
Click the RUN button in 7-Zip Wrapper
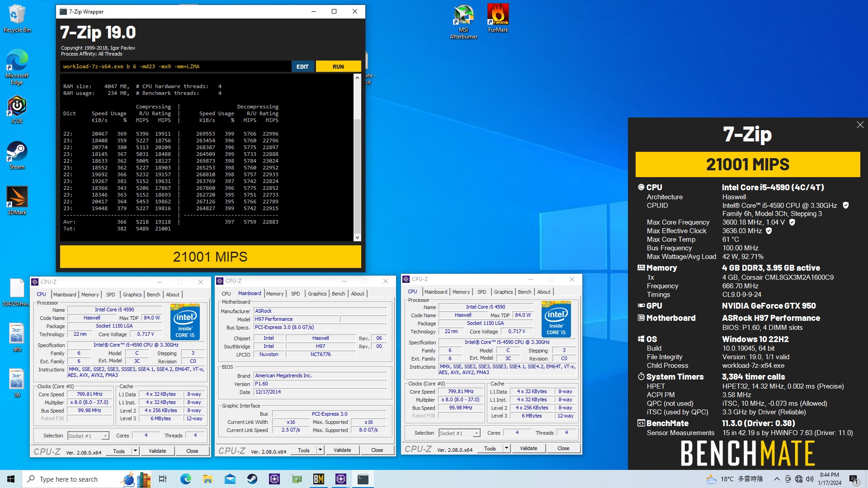pos(338,66)
